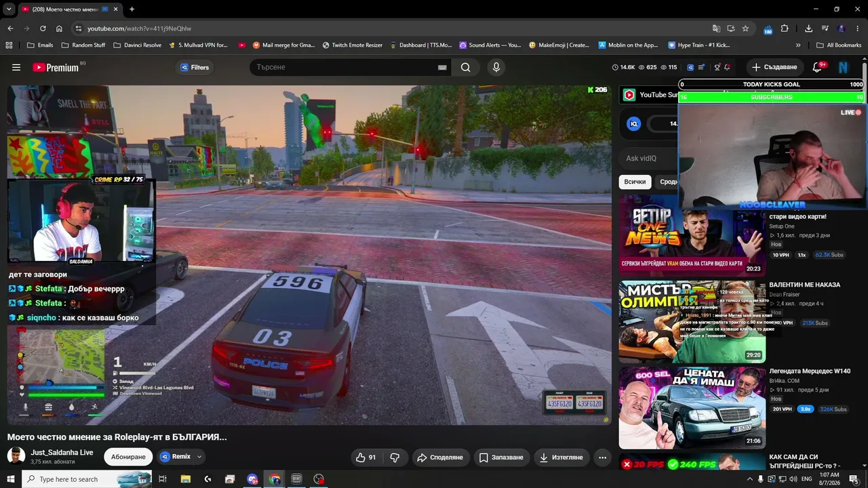This screenshot has height=488, width=868.
Task: Go to YouTube Premium home logo
Action: click(56, 67)
